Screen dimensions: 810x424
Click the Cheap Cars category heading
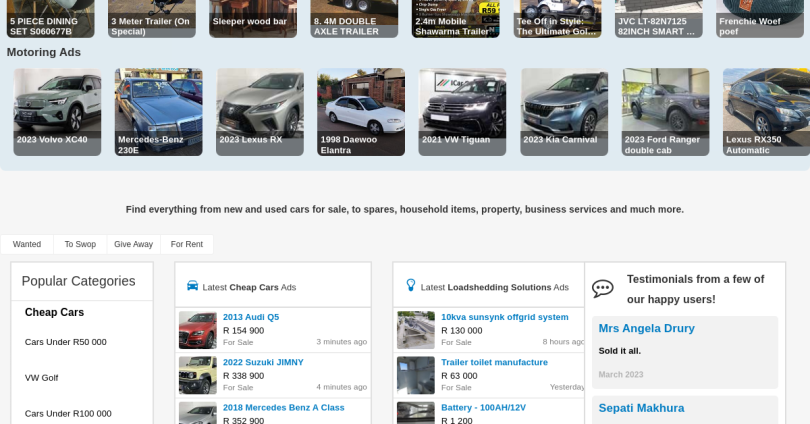(x=54, y=312)
